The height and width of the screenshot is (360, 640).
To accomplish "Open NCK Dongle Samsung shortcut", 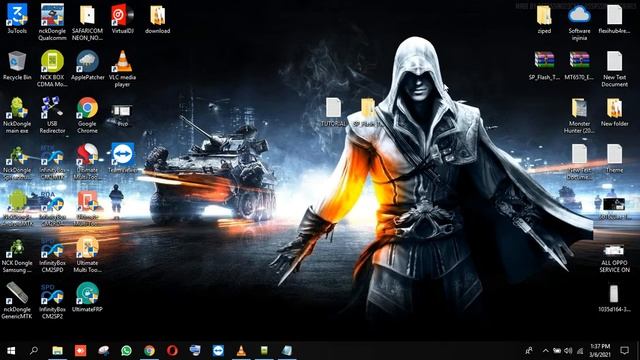I will [x=17, y=254].
